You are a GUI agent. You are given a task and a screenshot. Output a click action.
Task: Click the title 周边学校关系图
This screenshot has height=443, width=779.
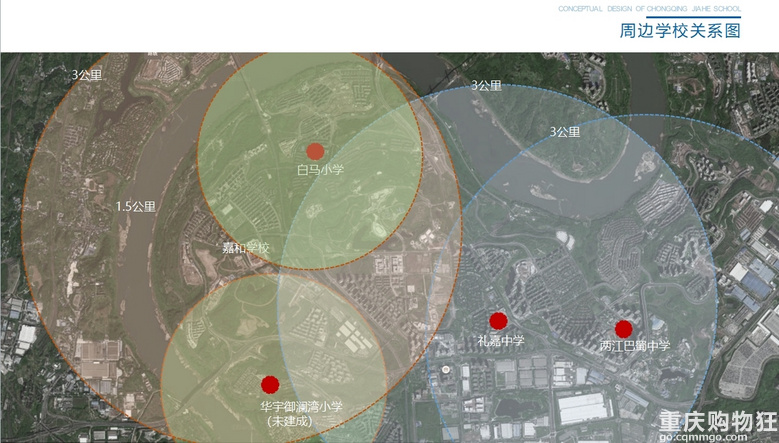[680, 30]
